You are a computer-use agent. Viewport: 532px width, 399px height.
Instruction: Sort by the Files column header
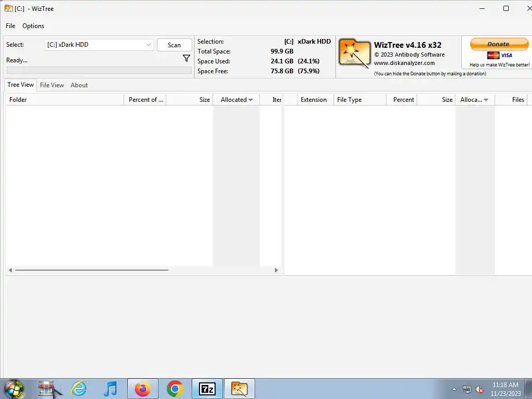pyautogui.click(x=511, y=100)
